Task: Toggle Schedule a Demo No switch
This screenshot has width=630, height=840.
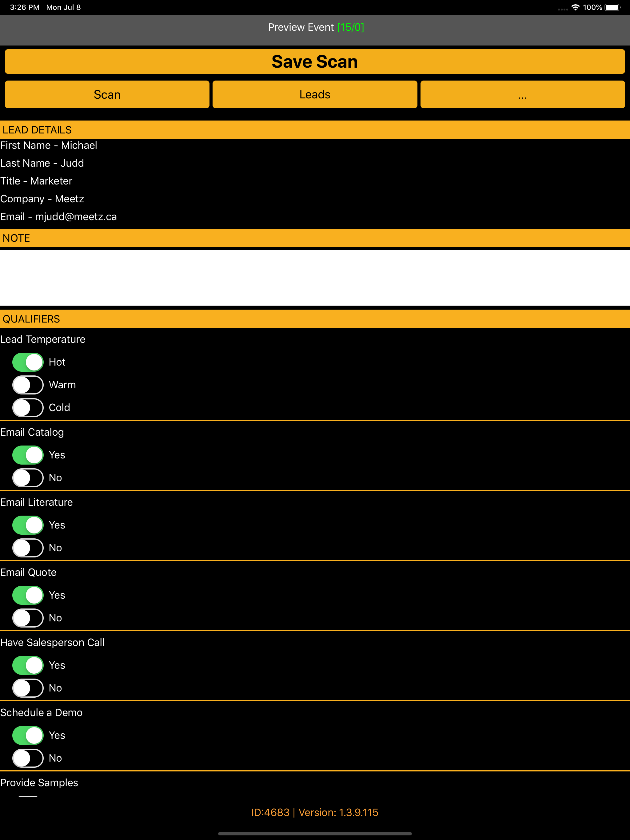Action: coord(28,758)
